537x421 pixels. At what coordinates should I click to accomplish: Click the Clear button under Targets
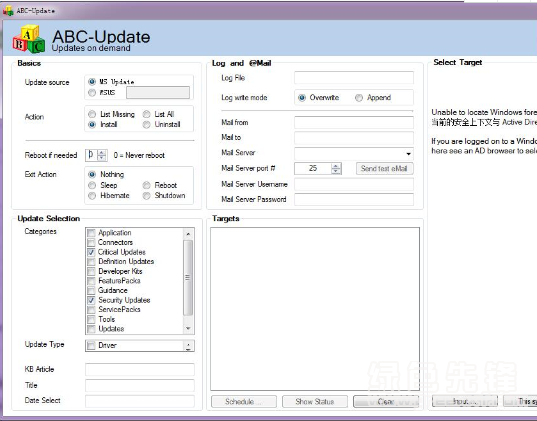pyautogui.click(x=386, y=401)
